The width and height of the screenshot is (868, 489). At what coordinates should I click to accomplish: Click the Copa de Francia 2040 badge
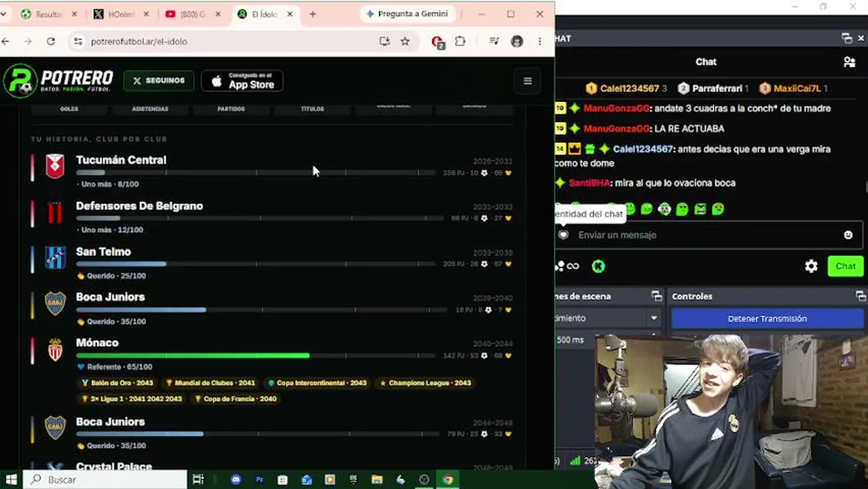[236, 399]
